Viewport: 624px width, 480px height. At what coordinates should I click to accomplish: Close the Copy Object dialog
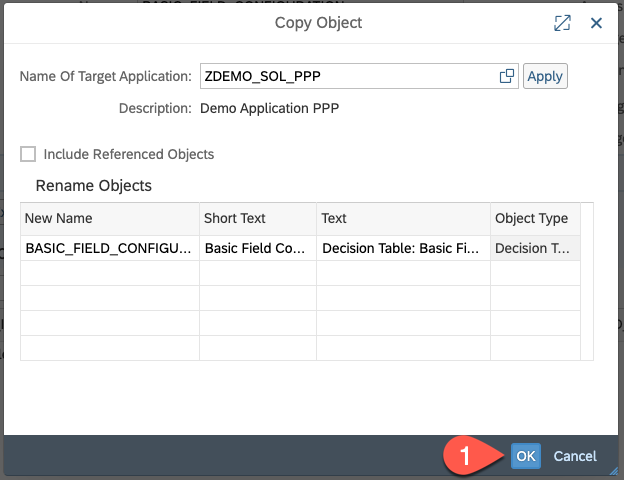point(596,23)
